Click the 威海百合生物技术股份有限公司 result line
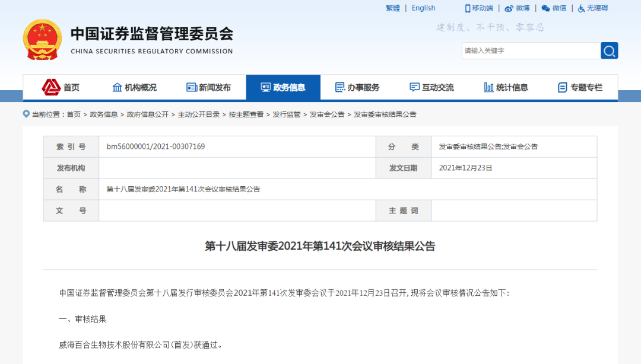This screenshot has height=364, width=641. pyautogui.click(x=141, y=345)
